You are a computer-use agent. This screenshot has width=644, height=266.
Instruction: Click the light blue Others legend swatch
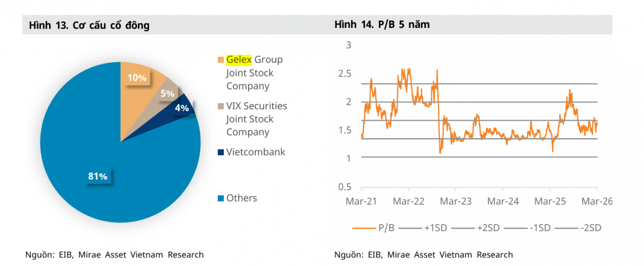pos(221,199)
